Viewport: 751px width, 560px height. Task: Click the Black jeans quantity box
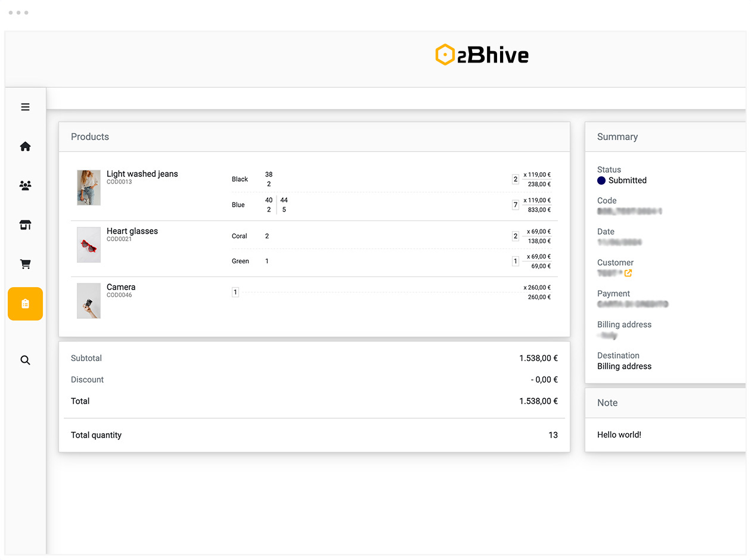coord(516,179)
